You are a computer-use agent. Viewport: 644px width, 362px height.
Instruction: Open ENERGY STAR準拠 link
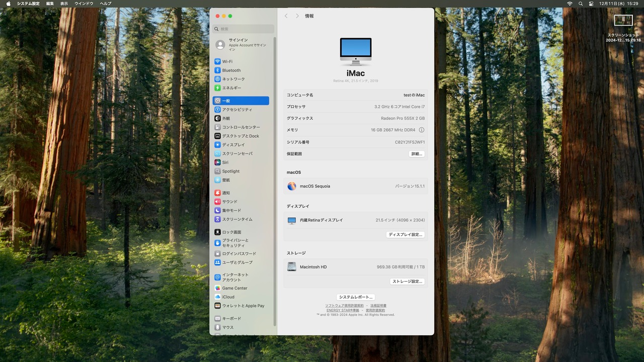point(343,310)
